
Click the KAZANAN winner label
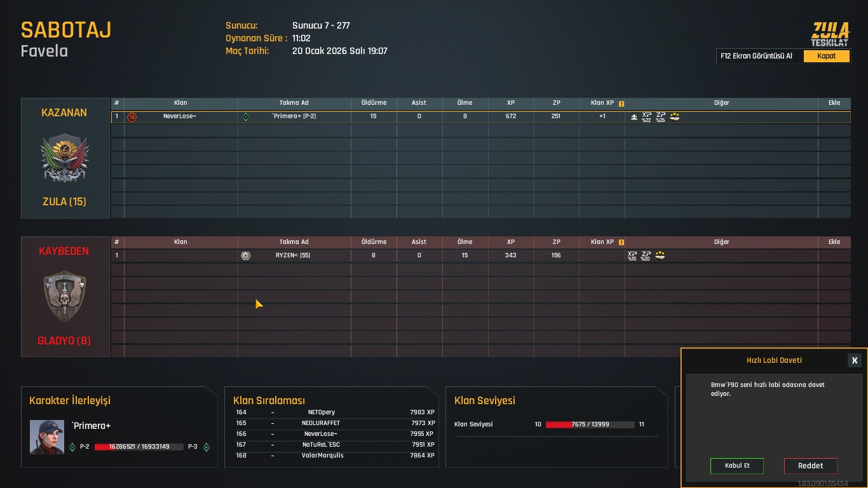coord(64,112)
